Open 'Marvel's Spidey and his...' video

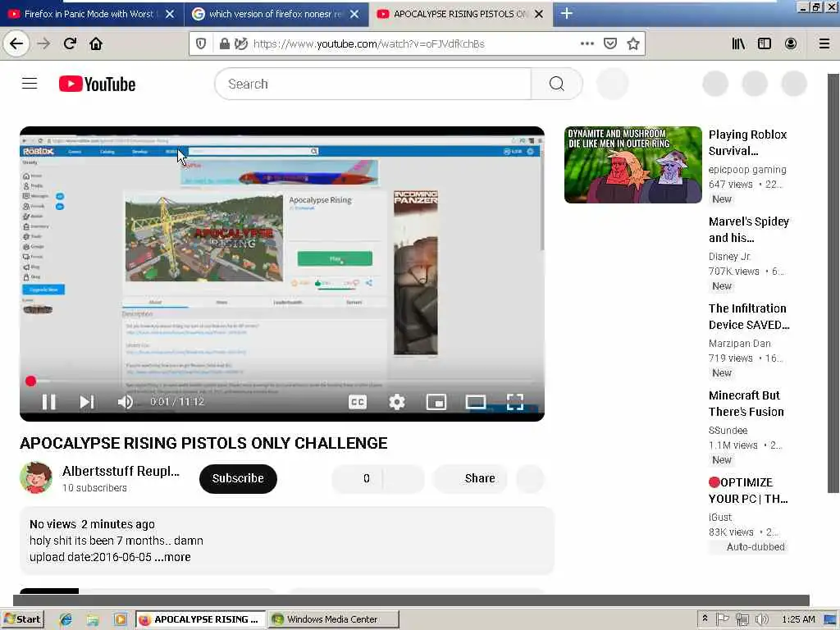pos(748,230)
